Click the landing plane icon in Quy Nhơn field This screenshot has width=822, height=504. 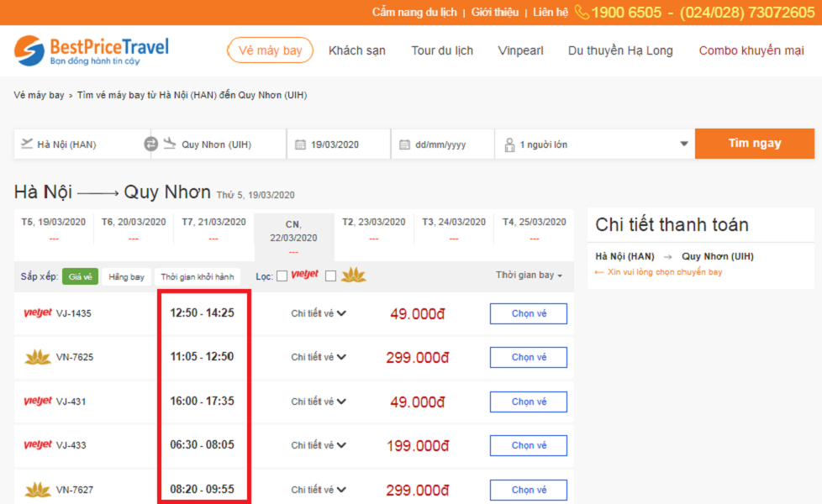(x=170, y=143)
